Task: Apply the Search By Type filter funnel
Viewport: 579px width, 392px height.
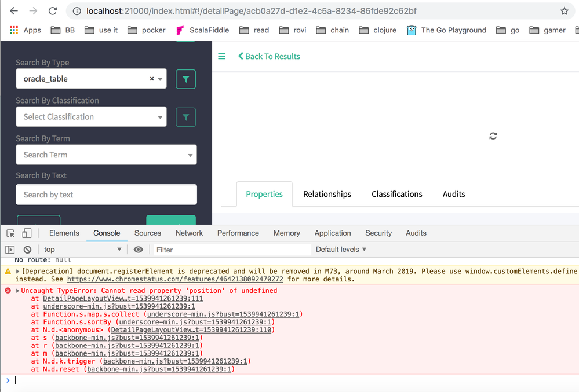Action: click(185, 79)
